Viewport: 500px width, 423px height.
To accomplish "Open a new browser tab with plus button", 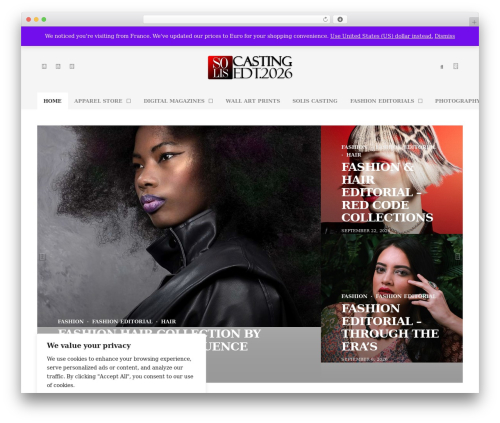I will (474, 22).
